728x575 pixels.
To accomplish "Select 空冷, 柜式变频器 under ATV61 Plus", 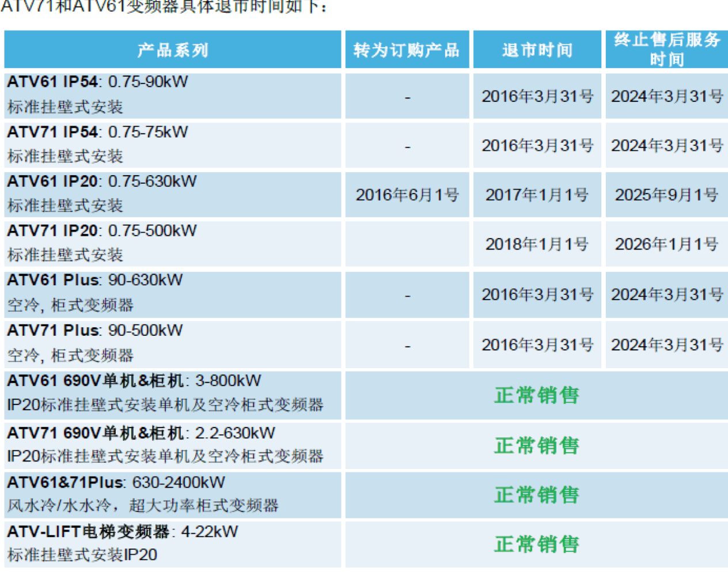I will tap(70, 305).
